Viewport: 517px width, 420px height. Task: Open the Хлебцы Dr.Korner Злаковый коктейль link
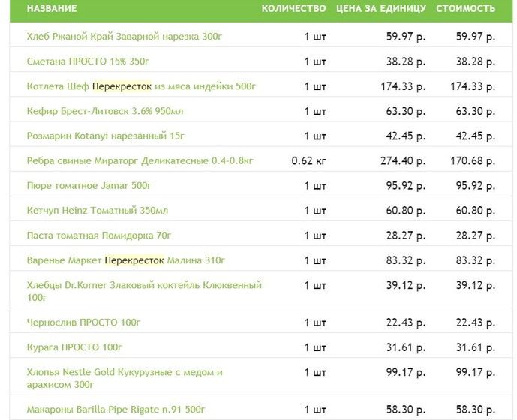coord(144,291)
